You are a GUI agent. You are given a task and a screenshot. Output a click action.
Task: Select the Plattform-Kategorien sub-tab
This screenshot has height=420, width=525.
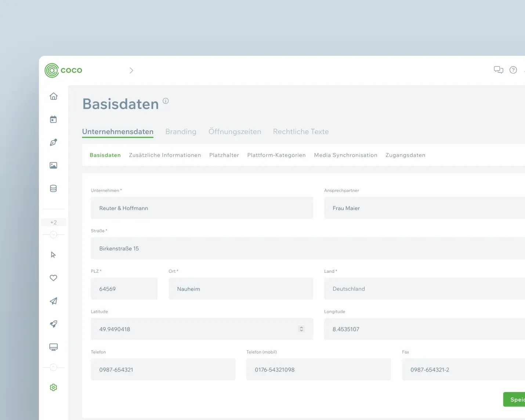[x=276, y=155]
